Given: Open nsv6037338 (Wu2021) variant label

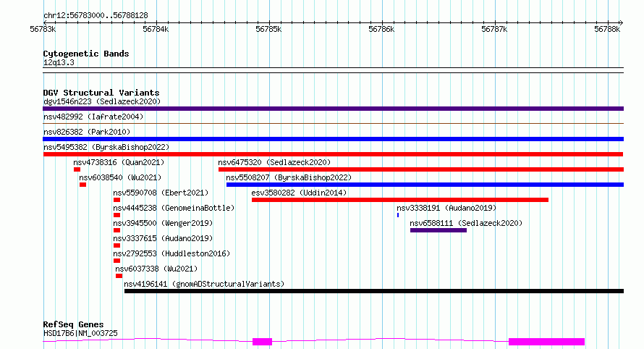Looking at the screenshot, I should click(156, 269).
